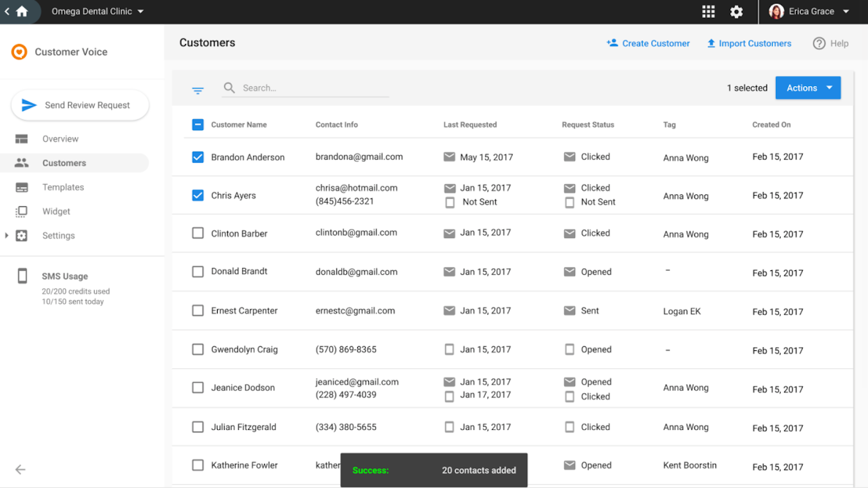
Task: Open the apps grid launcher
Action: point(708,11)
